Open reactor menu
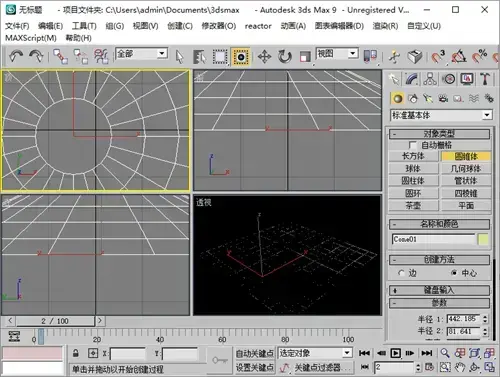This screenshot has height=377, width=500. pos(258,26)
